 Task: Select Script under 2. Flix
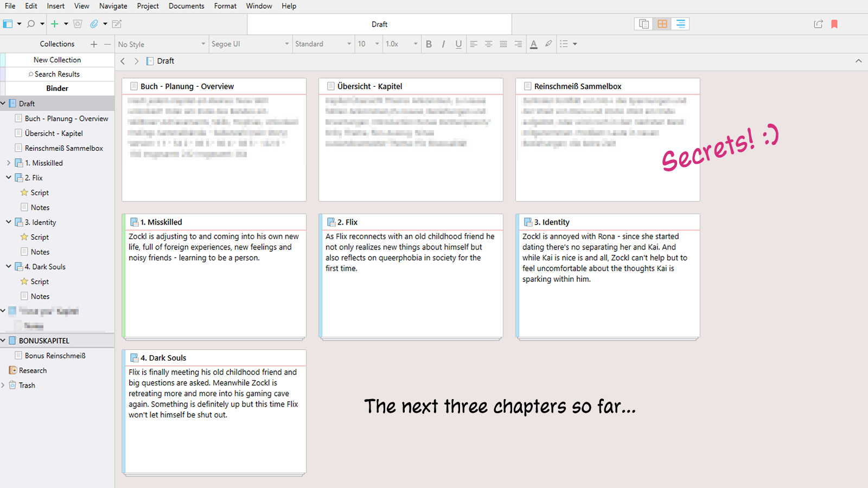40,192
